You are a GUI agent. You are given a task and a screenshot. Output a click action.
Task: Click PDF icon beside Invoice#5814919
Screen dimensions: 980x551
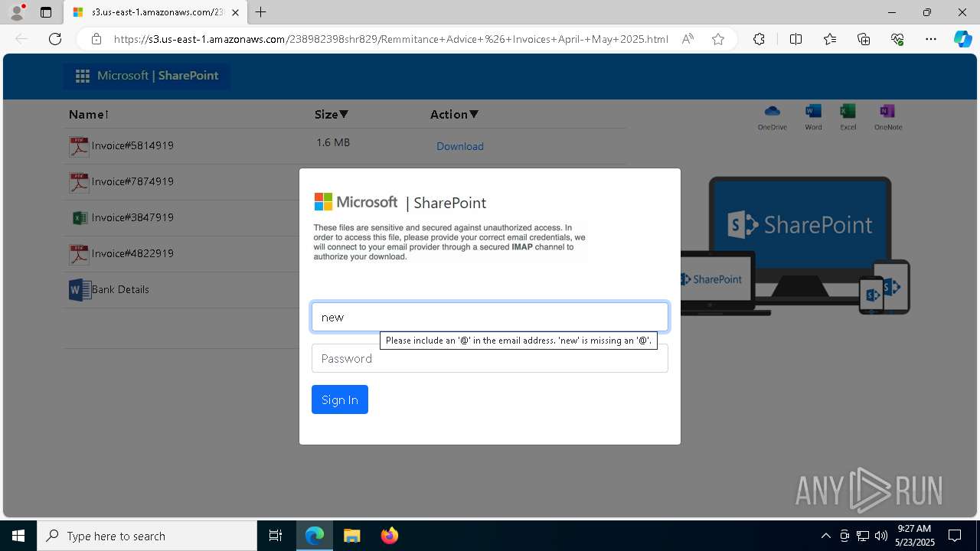[79, 146]
